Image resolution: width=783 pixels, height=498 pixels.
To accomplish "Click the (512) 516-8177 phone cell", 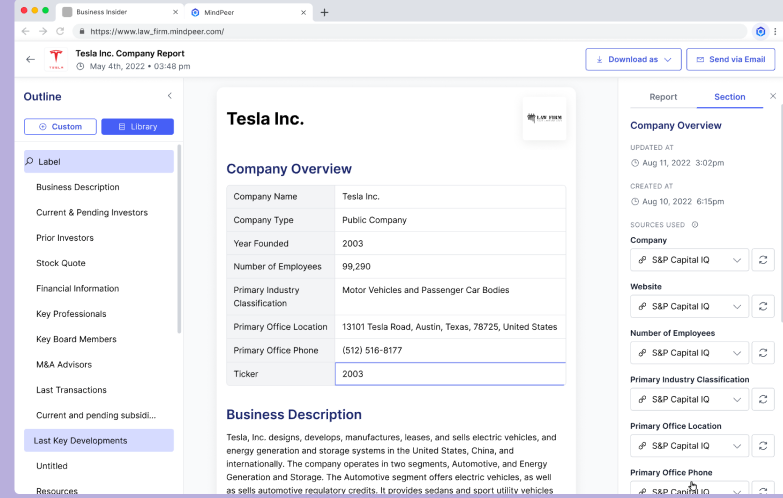I will (x=450, y=350).
